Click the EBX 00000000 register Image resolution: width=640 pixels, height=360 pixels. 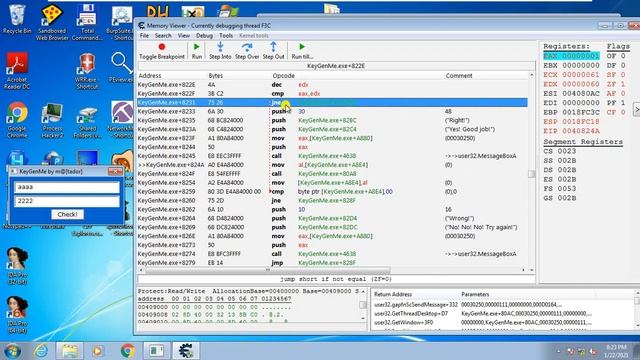(x=571, y=65)
